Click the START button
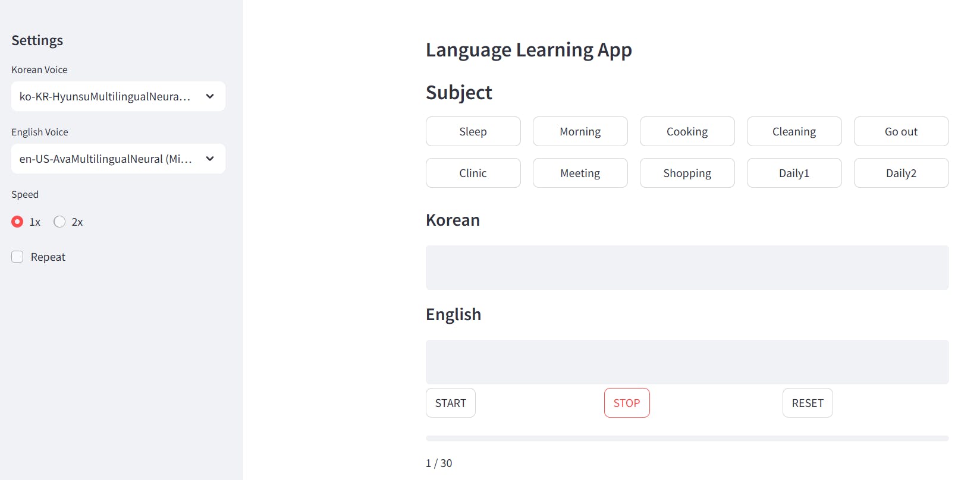The height and width of the screenshot is (480, 980). pyautogui.click(x=451, y=403)
